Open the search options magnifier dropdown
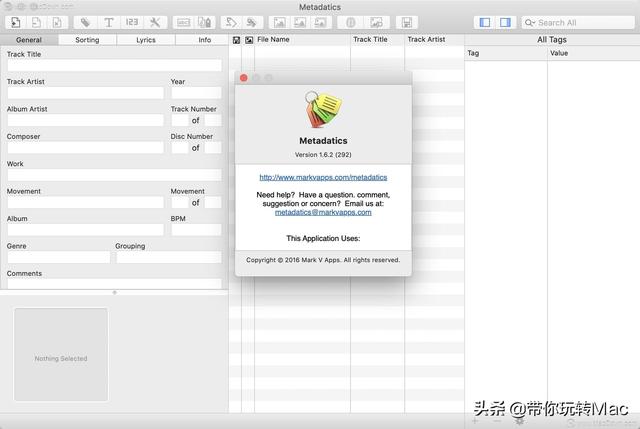 point(529,23)
